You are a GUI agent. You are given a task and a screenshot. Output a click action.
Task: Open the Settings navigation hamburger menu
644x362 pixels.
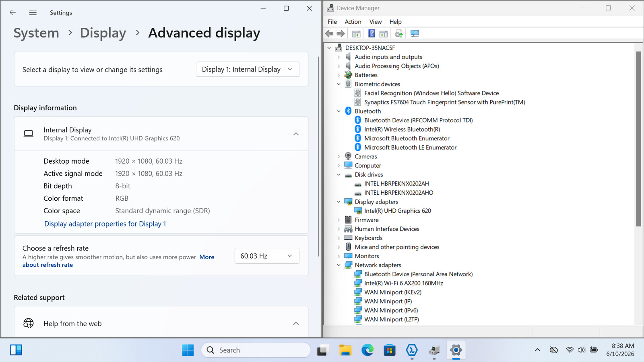pyautogui.click(x=33, y=12)
